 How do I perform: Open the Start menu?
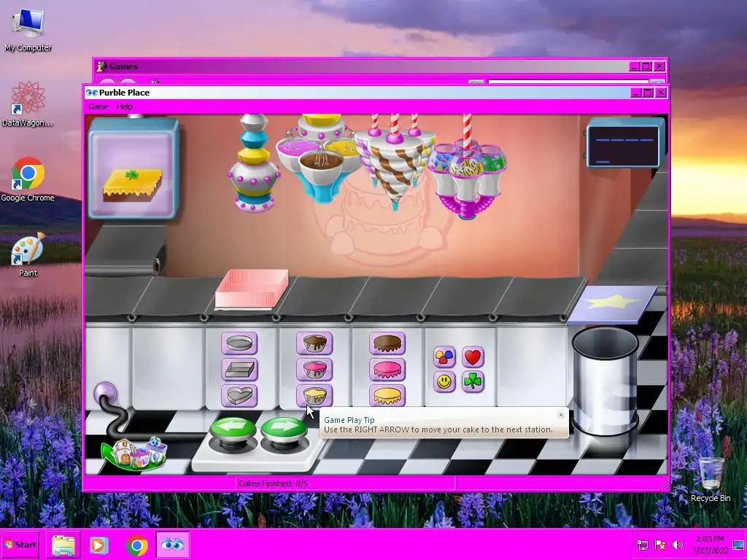tap(20, 544)
